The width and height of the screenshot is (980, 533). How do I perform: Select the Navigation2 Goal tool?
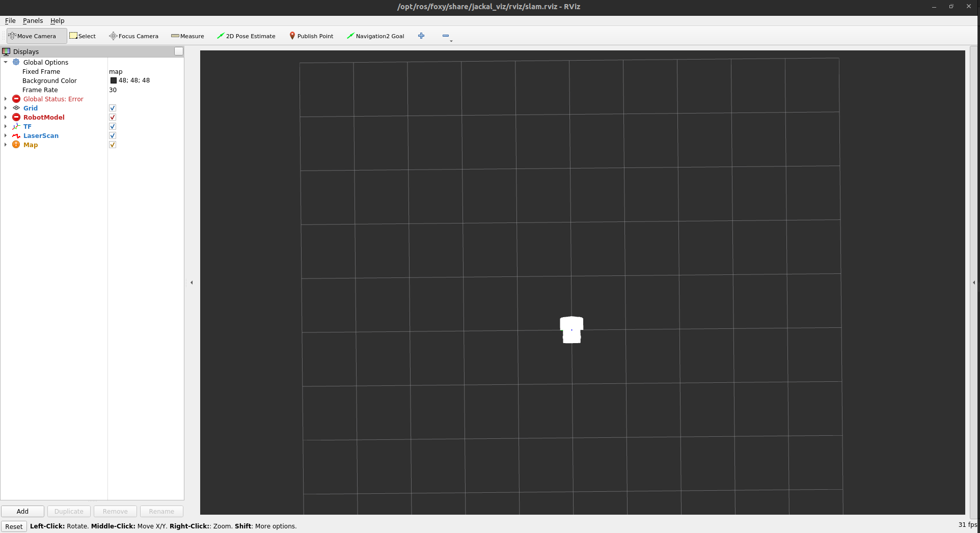click(376, 36)
